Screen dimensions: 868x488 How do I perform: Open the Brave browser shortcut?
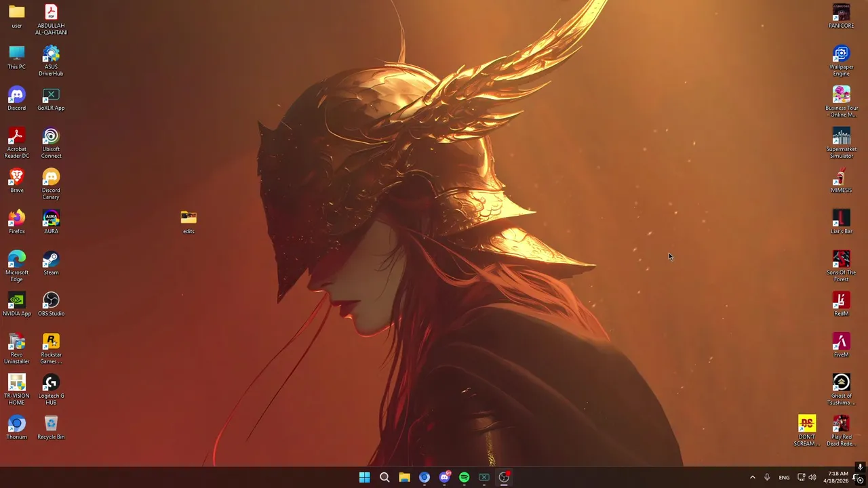[x=17, y=181]
